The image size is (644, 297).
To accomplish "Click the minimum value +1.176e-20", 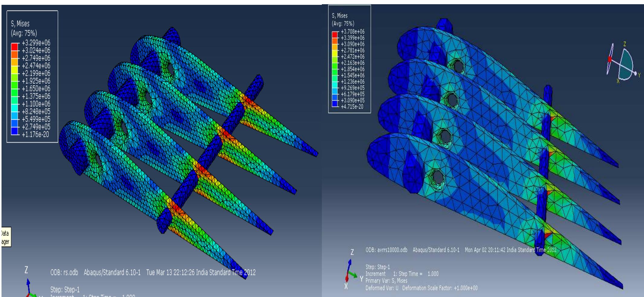I will (35, 134).
